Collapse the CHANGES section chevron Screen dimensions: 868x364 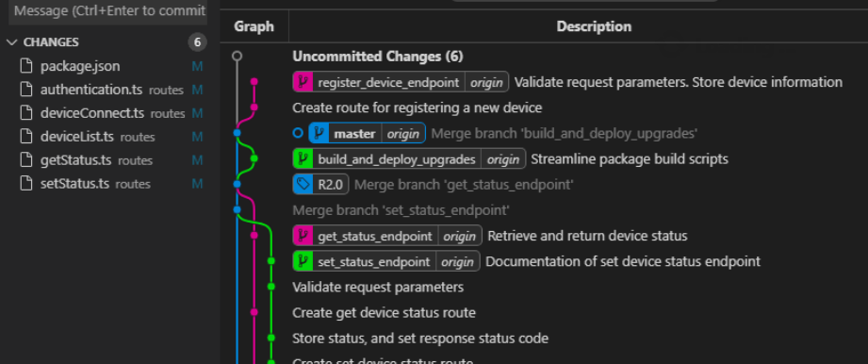(12, 42)
